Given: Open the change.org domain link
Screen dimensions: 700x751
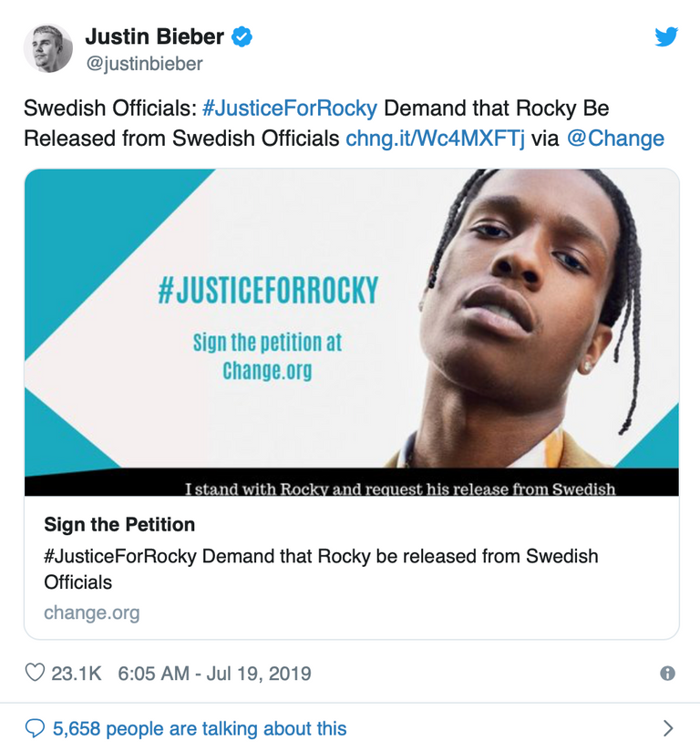Looking at the screenshot, I should (92, 612).
